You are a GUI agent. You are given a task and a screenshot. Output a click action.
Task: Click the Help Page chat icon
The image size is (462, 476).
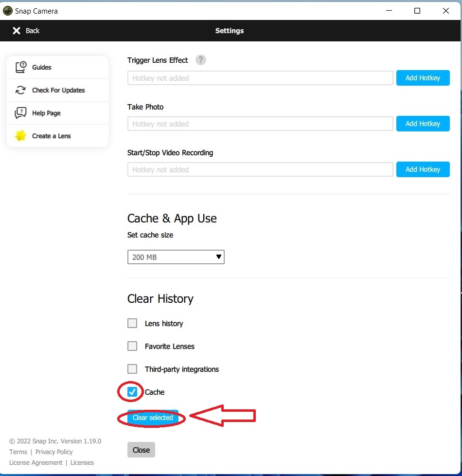pyautogui.click(x=20, y=113)
